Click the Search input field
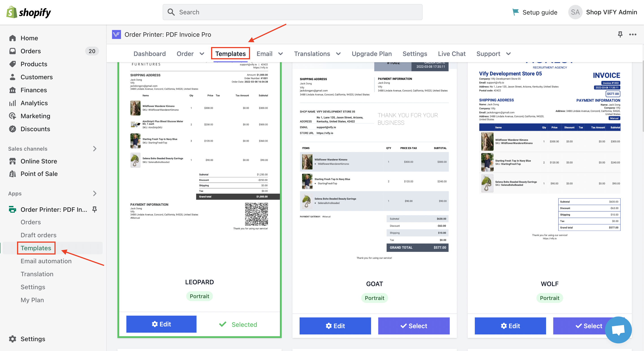The image size is (644, 351). (292, 12)
